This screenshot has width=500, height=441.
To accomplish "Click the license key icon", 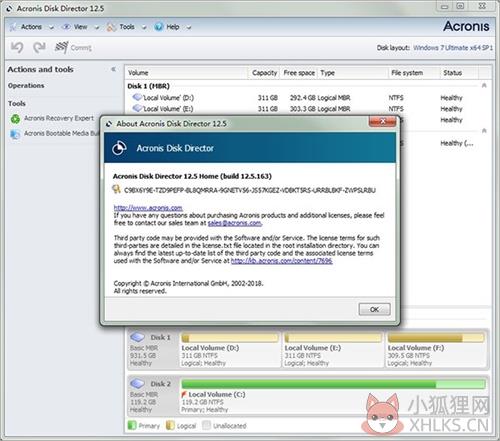I will (x=116, y=189).
